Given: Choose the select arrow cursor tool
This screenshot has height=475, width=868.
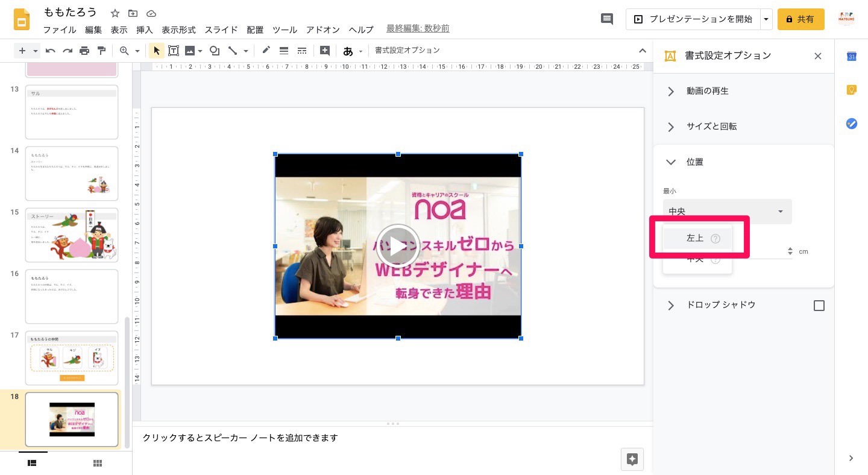Looking at the screenshot, I should [x=157, y=51].
